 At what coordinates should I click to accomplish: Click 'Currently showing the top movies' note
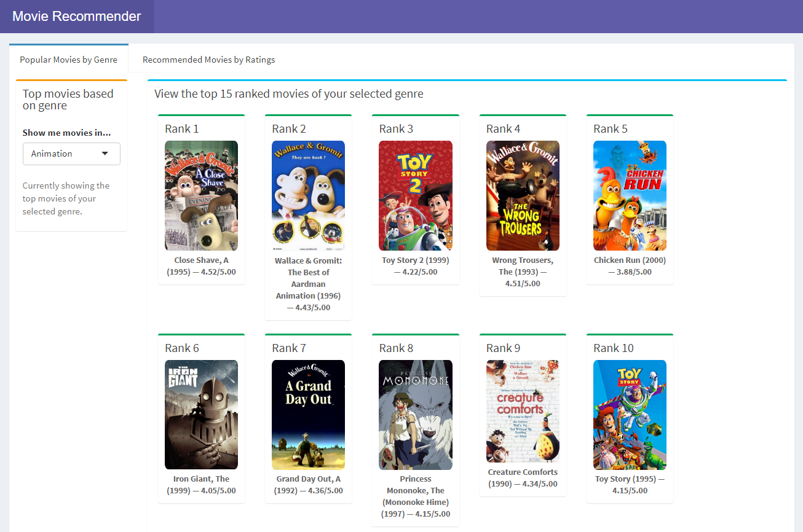(x=66, y=198)
